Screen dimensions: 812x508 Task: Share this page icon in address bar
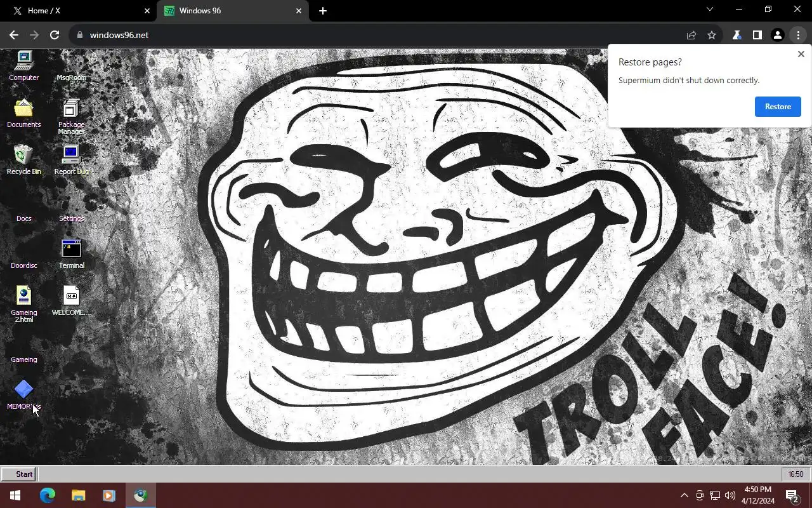click(x=691, y=35)
